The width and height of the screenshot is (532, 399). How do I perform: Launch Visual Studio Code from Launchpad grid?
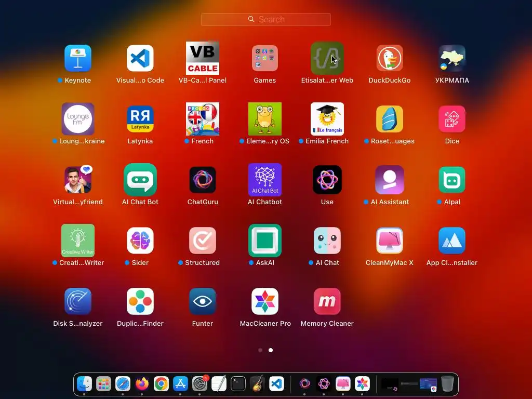click(x=140, y=58)
